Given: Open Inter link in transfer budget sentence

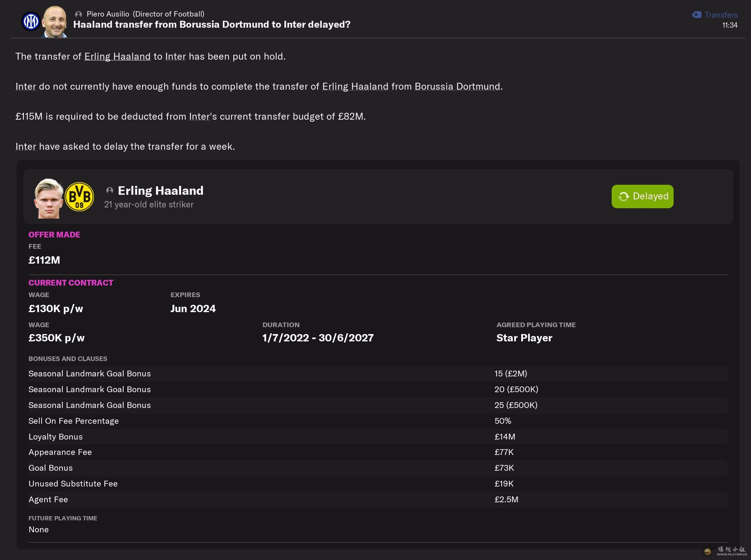Looking at the screenshot, I should pyautogui.click(x=199, y=117).
